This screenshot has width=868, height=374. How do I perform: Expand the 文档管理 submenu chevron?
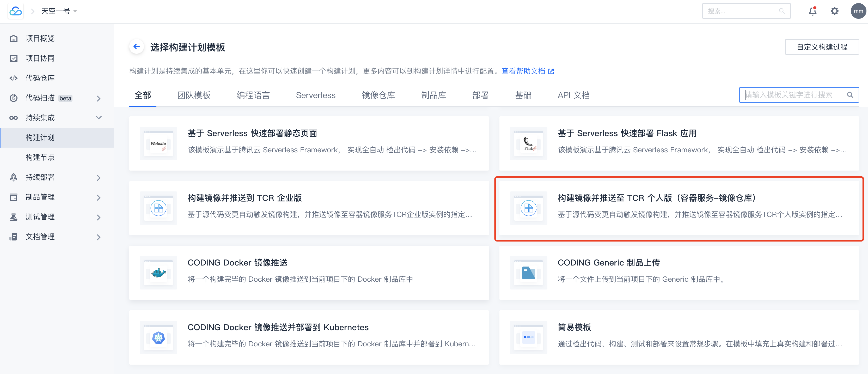(98, 237)
